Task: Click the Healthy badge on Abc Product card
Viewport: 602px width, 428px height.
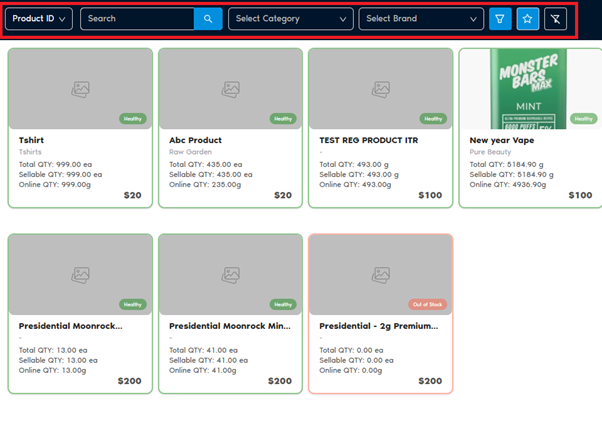Action: [x=283, y=119]
